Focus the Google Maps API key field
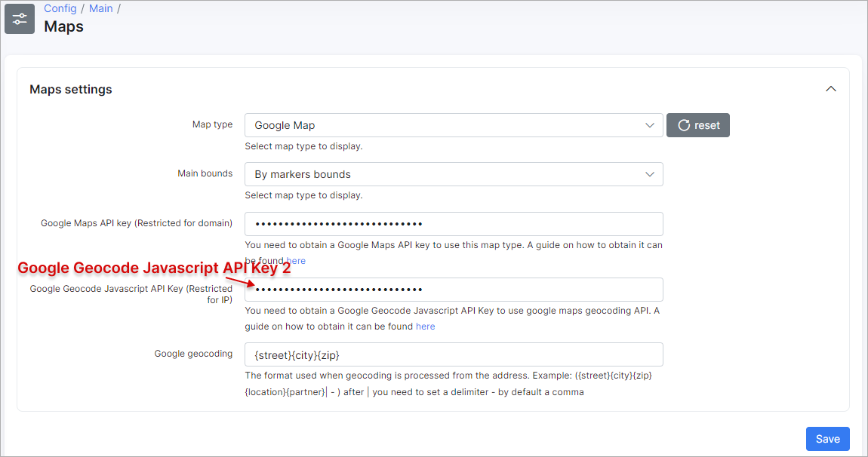 point(453,224)
